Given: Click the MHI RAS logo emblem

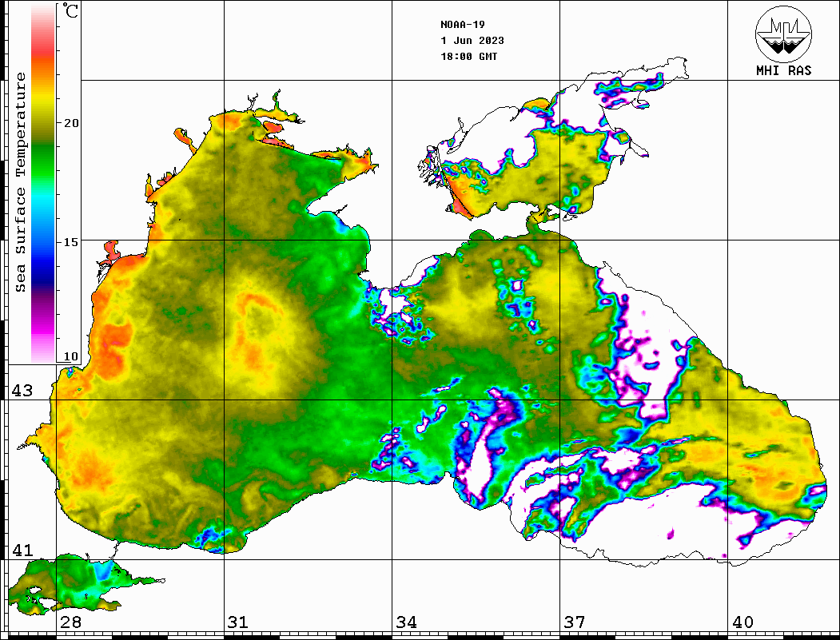Looking at the screenshot, I should click(x=783, y=34).
